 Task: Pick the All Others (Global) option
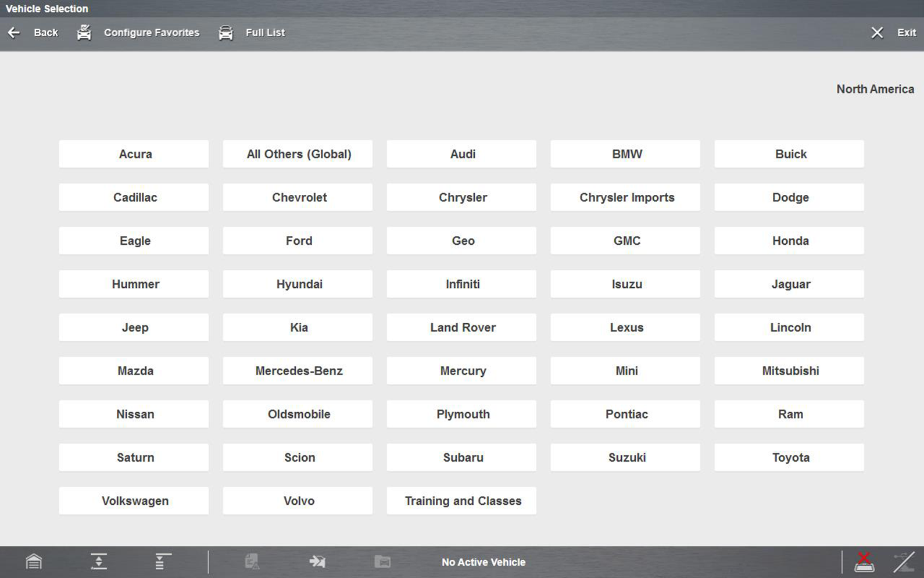click(298, 154)
